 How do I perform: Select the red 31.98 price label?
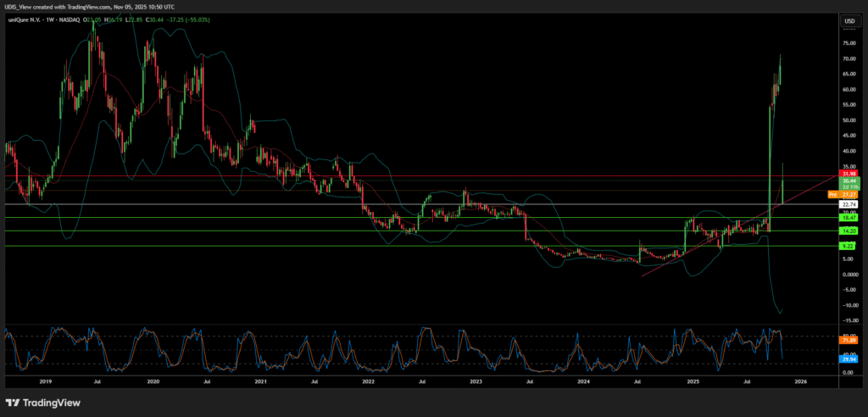(x=848, y=174)
